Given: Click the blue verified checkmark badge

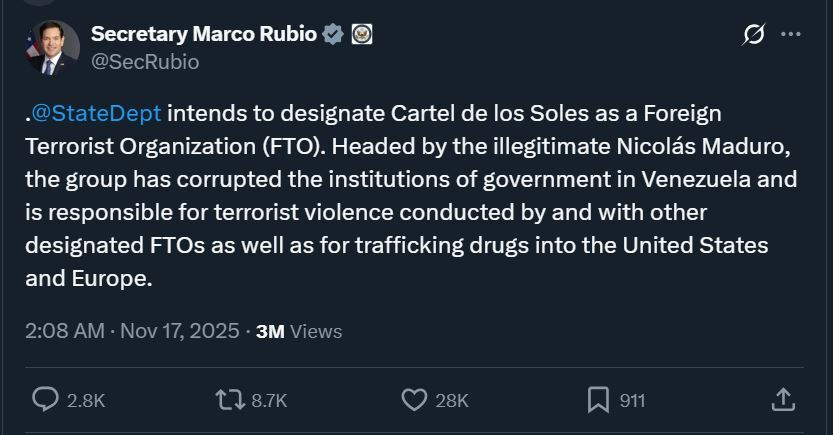Looking at the screenshot, I should (334, 34).
